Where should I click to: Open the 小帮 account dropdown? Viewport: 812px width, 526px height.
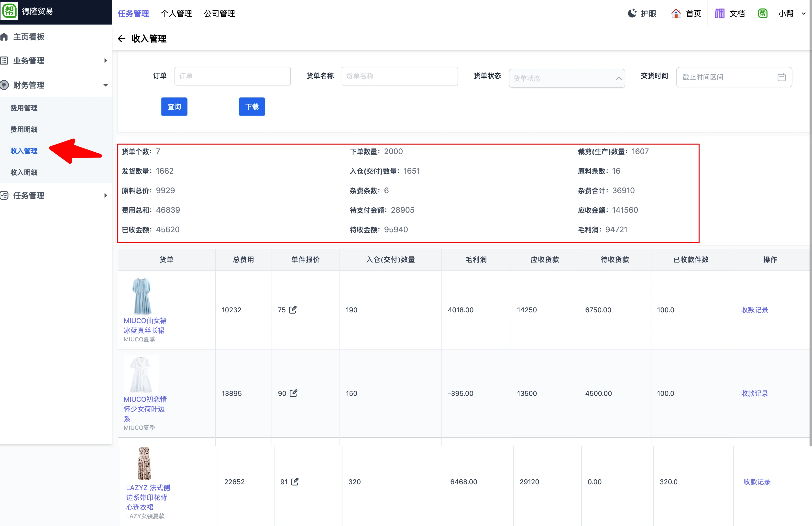pos(790,14)
